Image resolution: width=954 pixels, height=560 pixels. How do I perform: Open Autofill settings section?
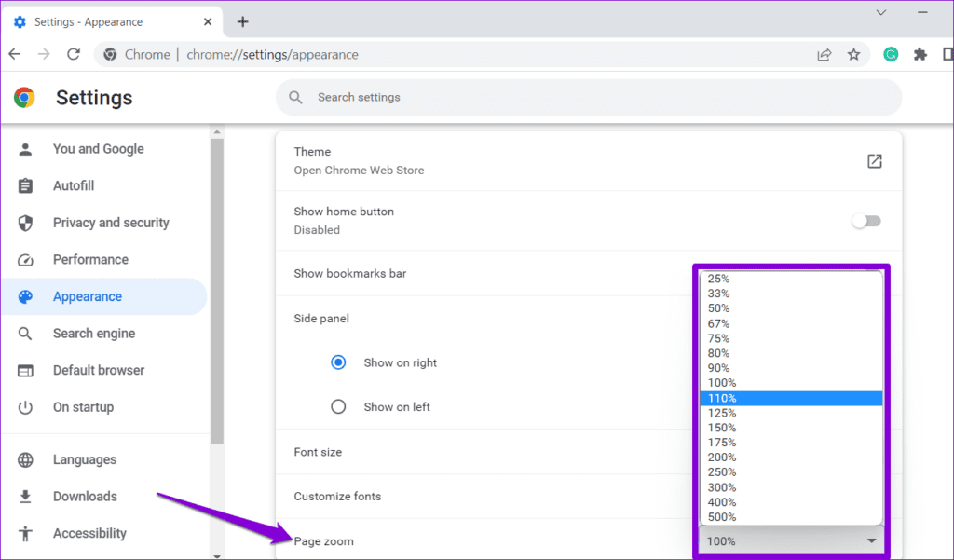pyautogui.click(x=103, y=185)
